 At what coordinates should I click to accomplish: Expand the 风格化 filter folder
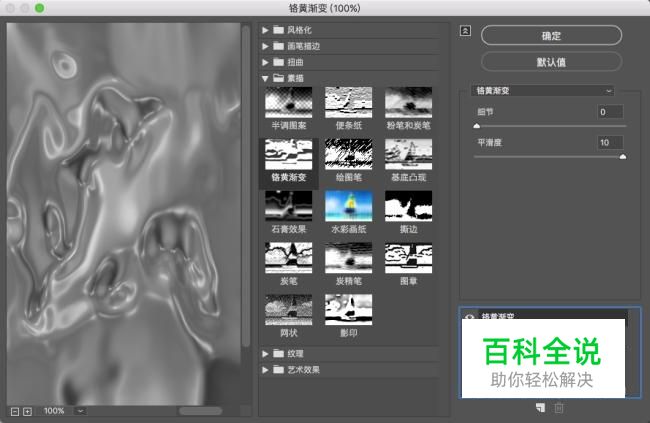(x=265, y=30)
